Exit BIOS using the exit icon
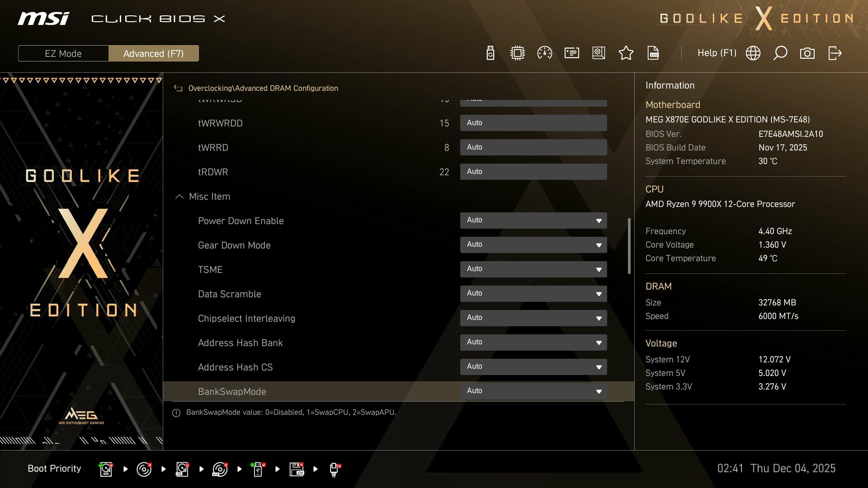Screen dimensions: 868x488 tap(835, 53)
